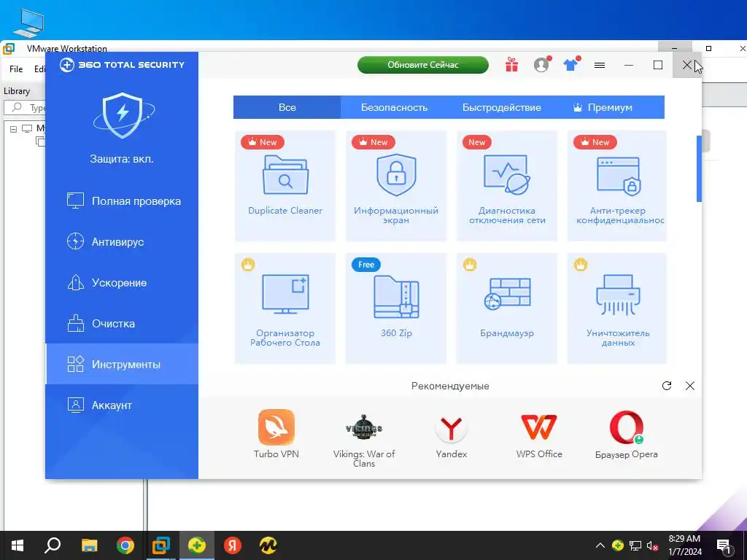Switch to VMware Workstation taskbar icon
Viewport: 747px width, 560px height.
161,545
